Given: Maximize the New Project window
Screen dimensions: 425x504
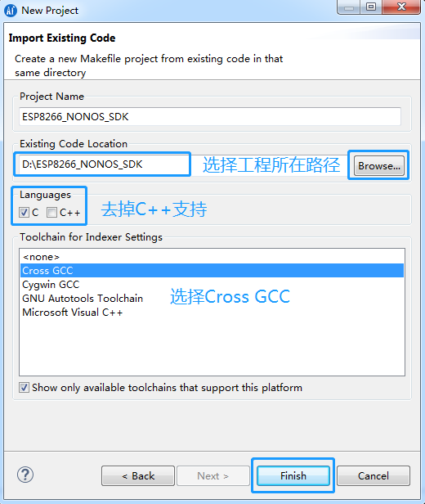Looking at the screenshot, I should point(371,7).
